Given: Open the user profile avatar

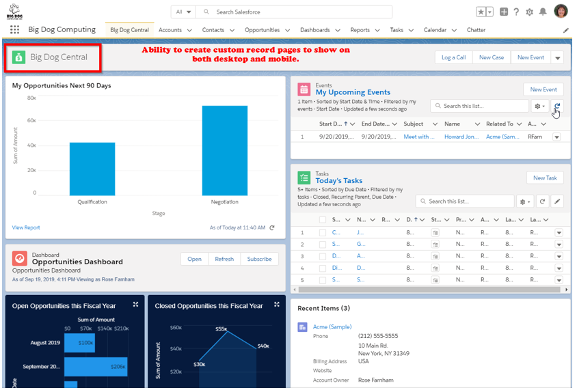Looking at the screenshot, I should pos(561,11).
